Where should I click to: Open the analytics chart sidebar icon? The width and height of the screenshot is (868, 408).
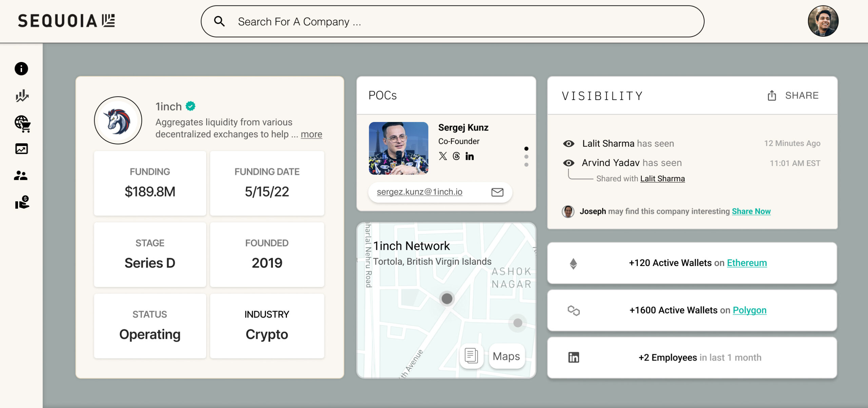tap(22, 96)
